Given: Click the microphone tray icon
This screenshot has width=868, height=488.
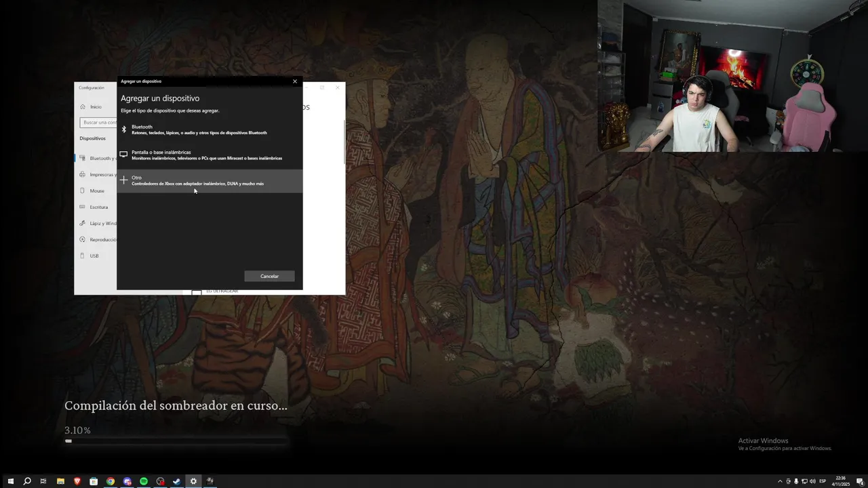Looking at the screenshot, I should click(796, 481).
